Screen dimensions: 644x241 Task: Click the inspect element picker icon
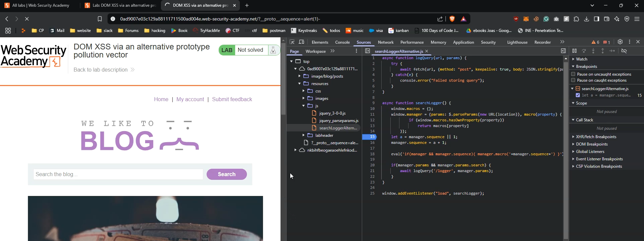tap(292, 42)
